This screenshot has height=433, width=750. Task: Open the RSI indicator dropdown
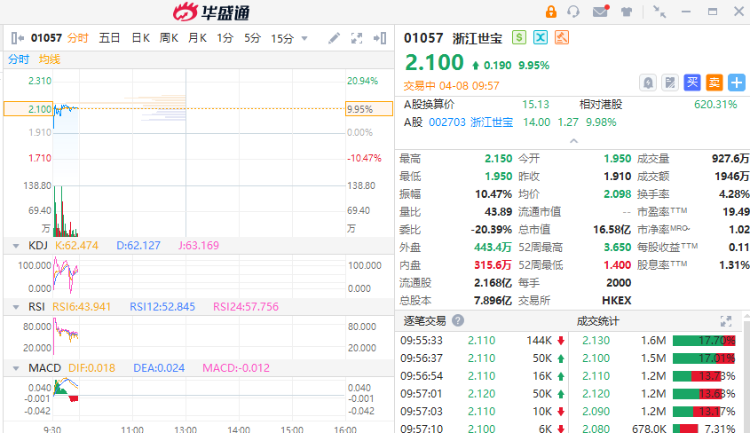(x=14, y=307)
